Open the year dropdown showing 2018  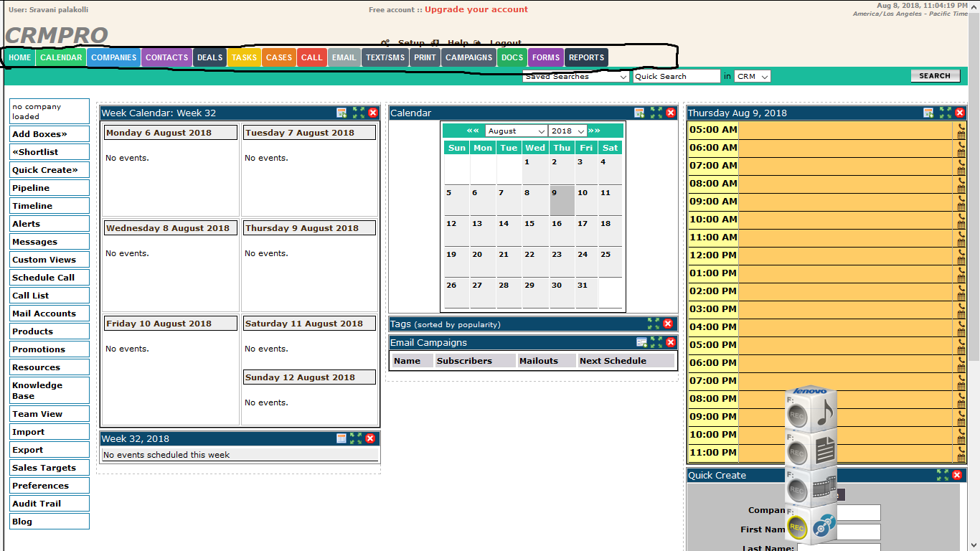pos(567,131)
